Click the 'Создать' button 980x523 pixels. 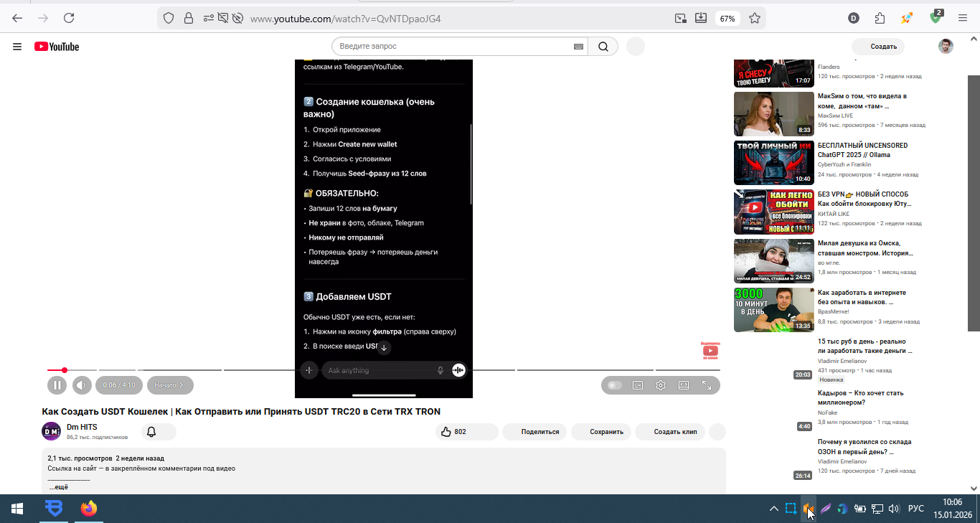click(878, 47)
